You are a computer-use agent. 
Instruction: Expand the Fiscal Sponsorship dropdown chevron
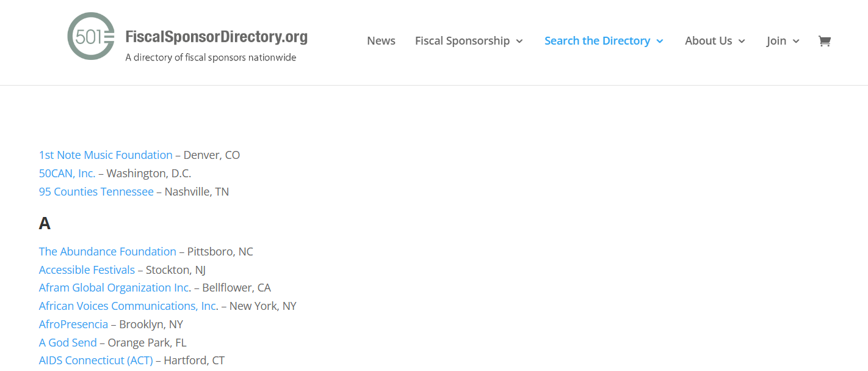pos(521,42)
